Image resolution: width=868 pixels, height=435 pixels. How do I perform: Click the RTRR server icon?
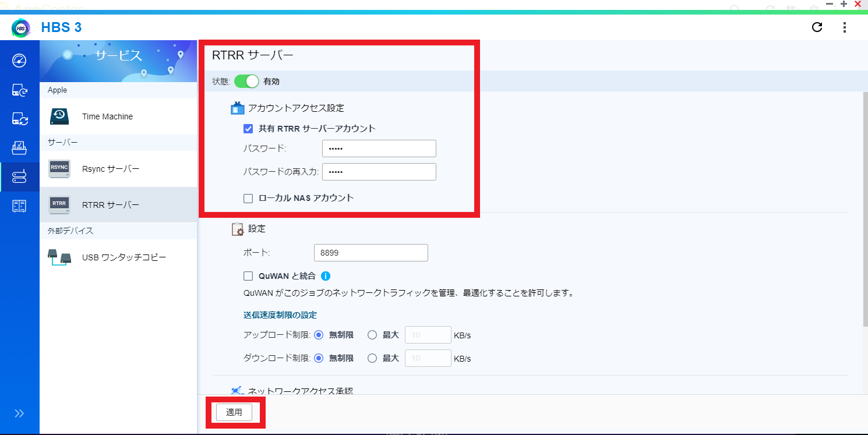(x=59, y=204)
